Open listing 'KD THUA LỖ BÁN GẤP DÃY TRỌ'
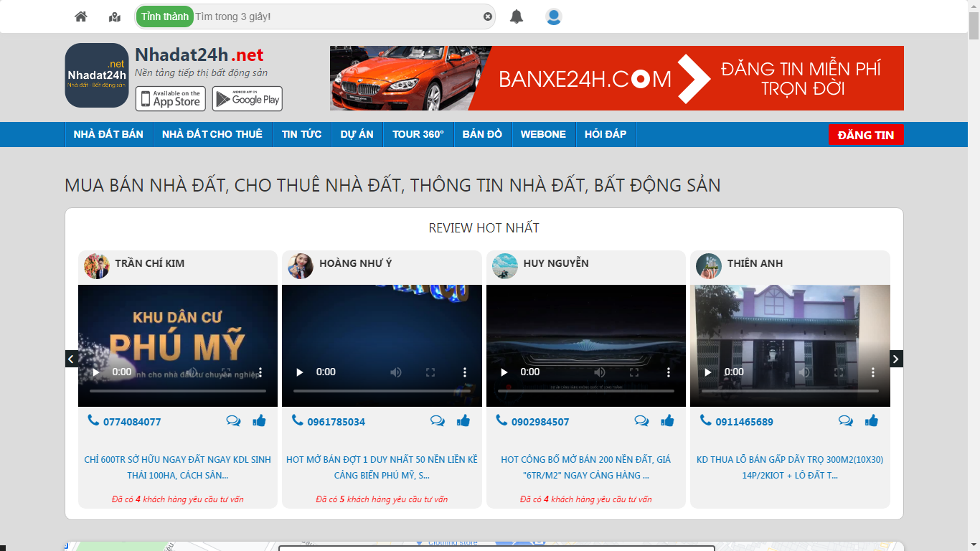Image resolution: width=980 pixels, height=551 pixels. coord(790,467)
